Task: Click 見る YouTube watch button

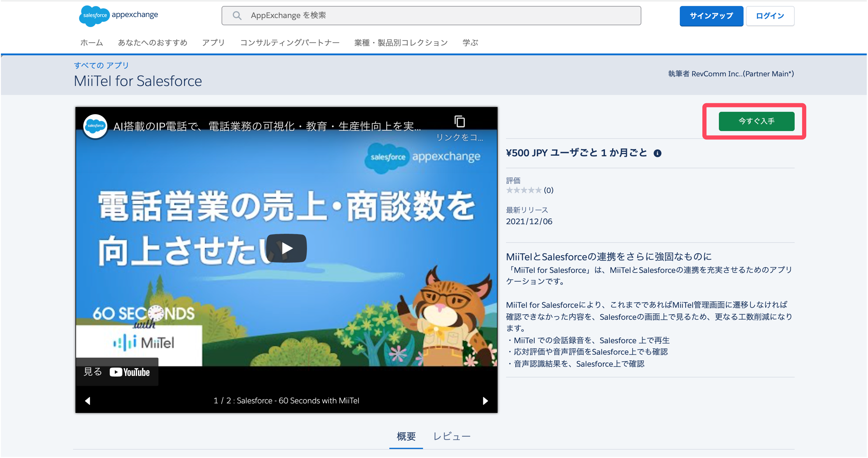Action: 117,372
